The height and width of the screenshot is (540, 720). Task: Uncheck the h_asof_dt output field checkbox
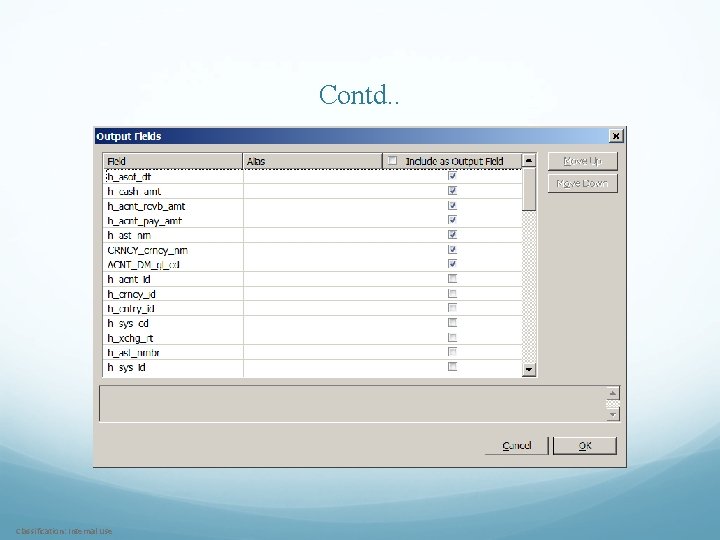tap(452, 176)
